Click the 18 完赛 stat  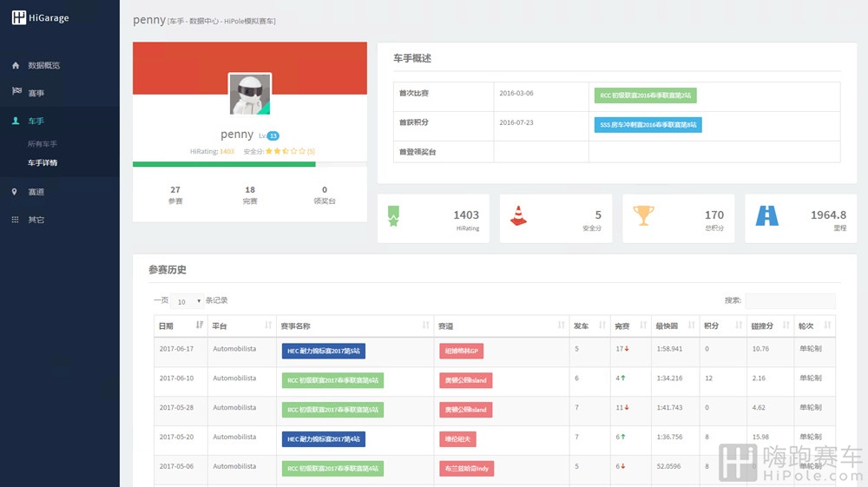[250, 194]
